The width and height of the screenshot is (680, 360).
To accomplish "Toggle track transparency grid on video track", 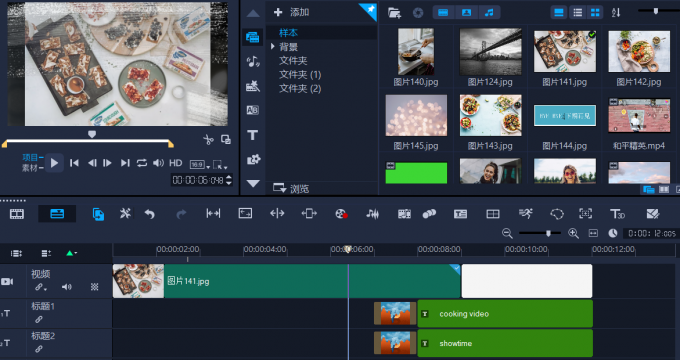I will (x=94, y=287).
